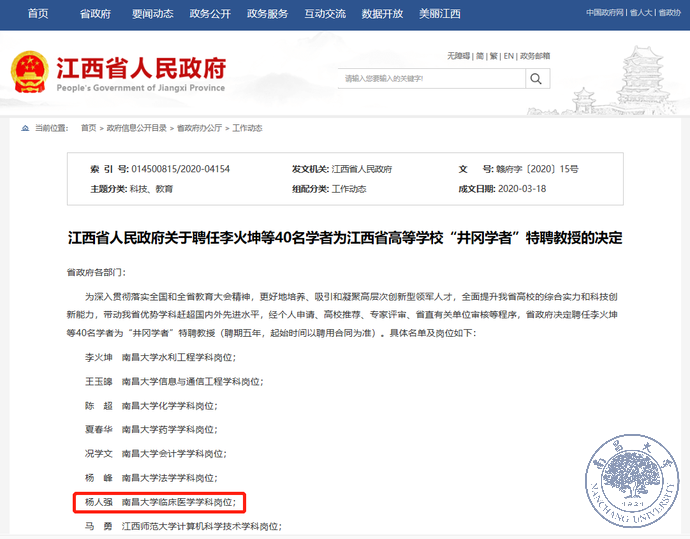The height and width of the screenshot is (539, 690).
Task: Switch site language to EN
Action: (x=509, y=56)
